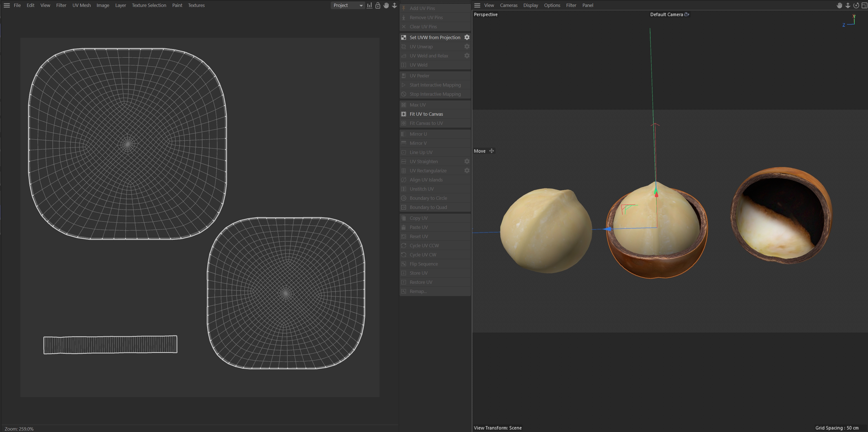The width and height of the screenshot is (868, 432).
Task: Click the viewport orbit camera icon
Action: (x=856, y=5)
